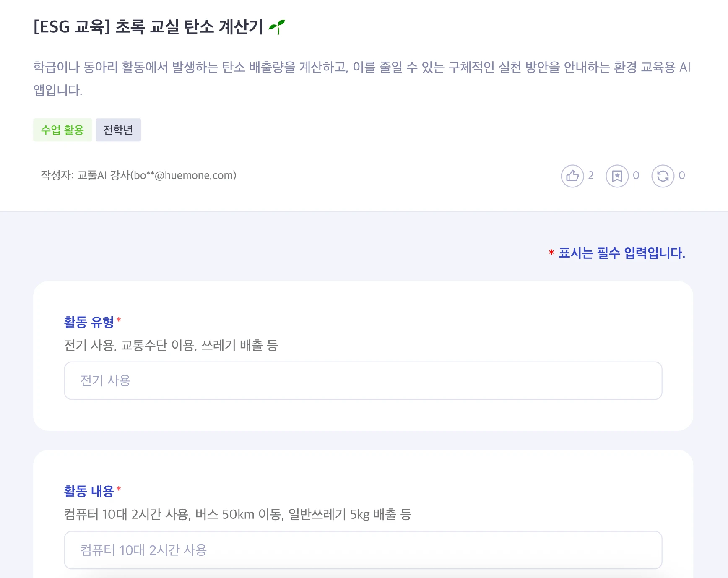The width and height of the screenshot is (728, 578).
Task: Click the count beside the reuse icon
Action: (x=682, y=175)
